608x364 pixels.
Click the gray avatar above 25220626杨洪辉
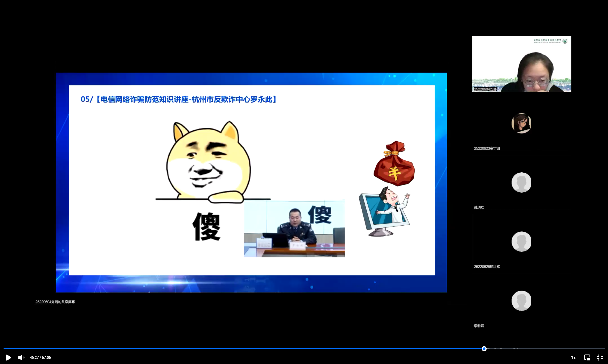tap(521, 241)
